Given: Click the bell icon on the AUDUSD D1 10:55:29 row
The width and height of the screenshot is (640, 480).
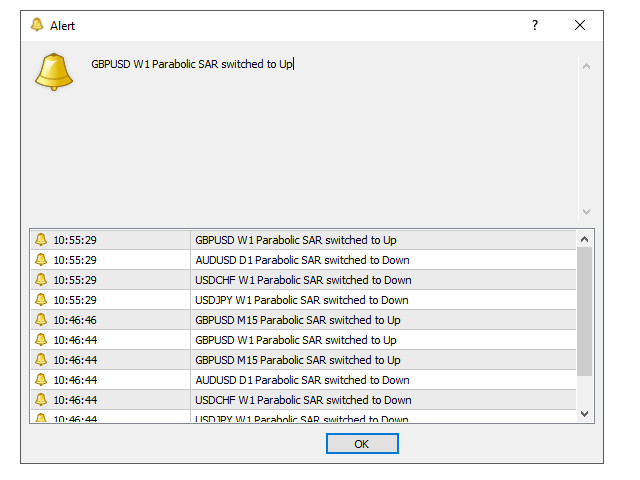Looking at the screenshot, I should pos(41,260).
